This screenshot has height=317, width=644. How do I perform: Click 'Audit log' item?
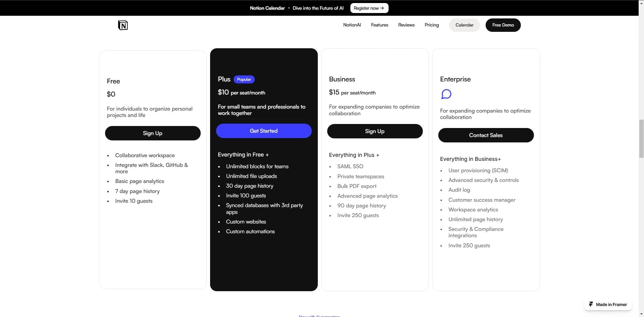(459, 190)
